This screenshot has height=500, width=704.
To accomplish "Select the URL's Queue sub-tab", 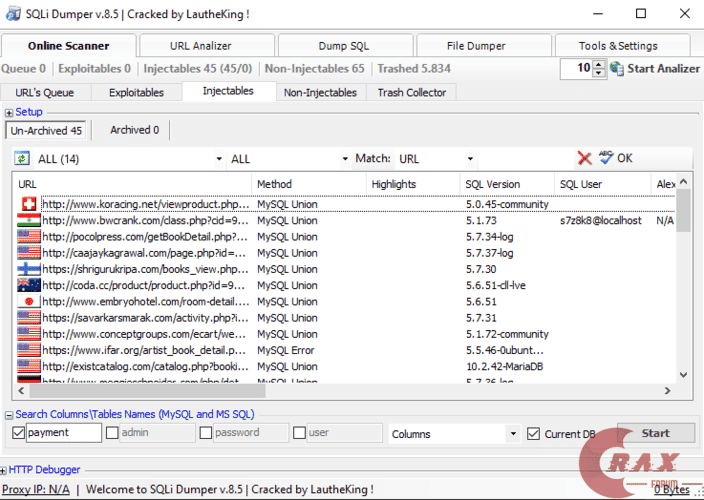I will point(45,93).
